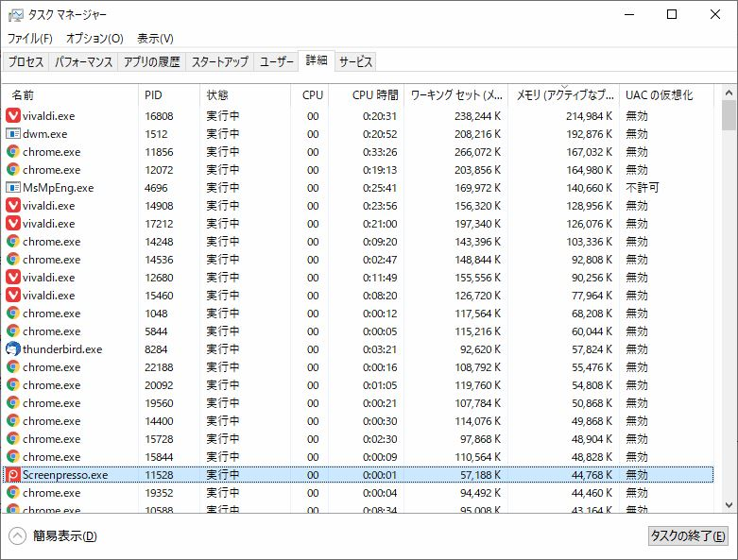Click the scrollbar down arrow
Viewport: 738px width, 560px height.
(x=729, y=505)
